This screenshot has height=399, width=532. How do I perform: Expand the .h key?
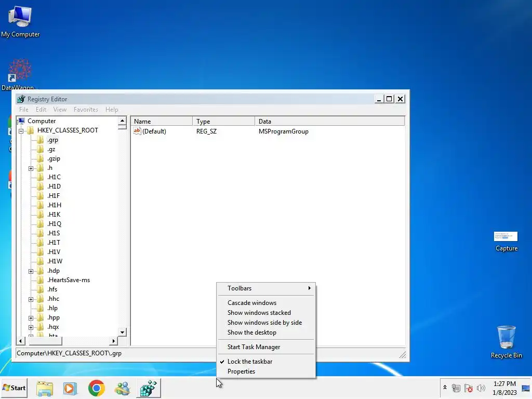[x=31, y=168]
